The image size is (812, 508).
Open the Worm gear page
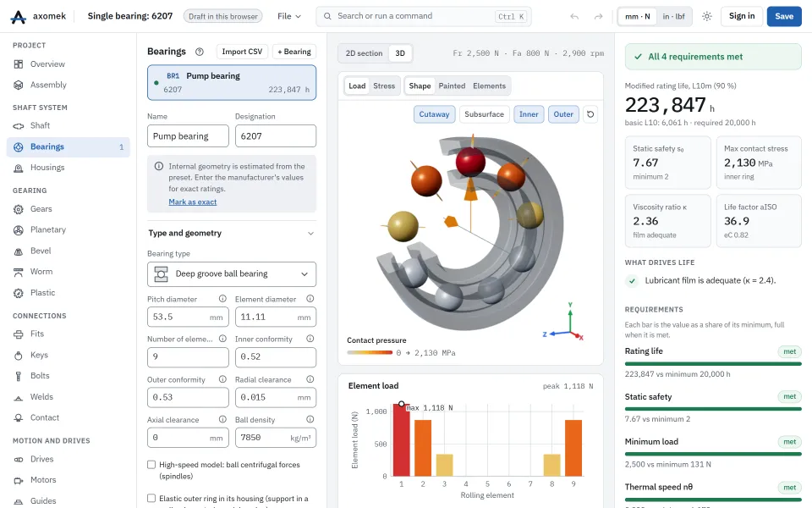click(69, 272)
